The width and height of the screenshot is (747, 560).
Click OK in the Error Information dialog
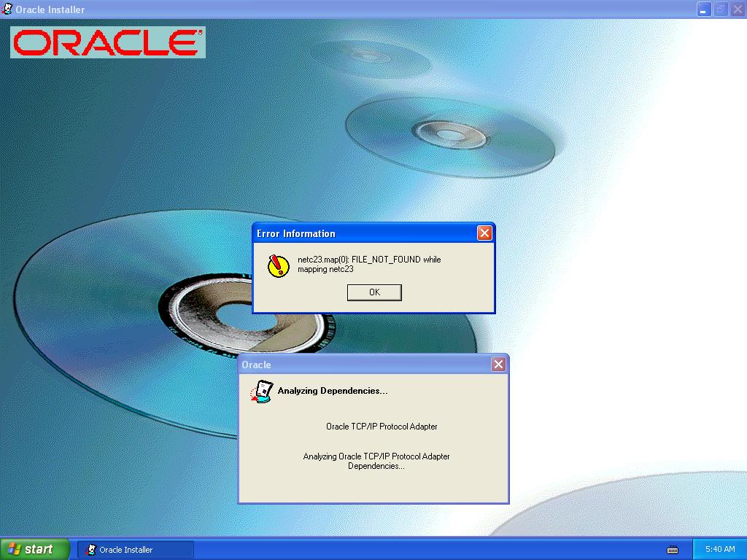pos(374,292)
